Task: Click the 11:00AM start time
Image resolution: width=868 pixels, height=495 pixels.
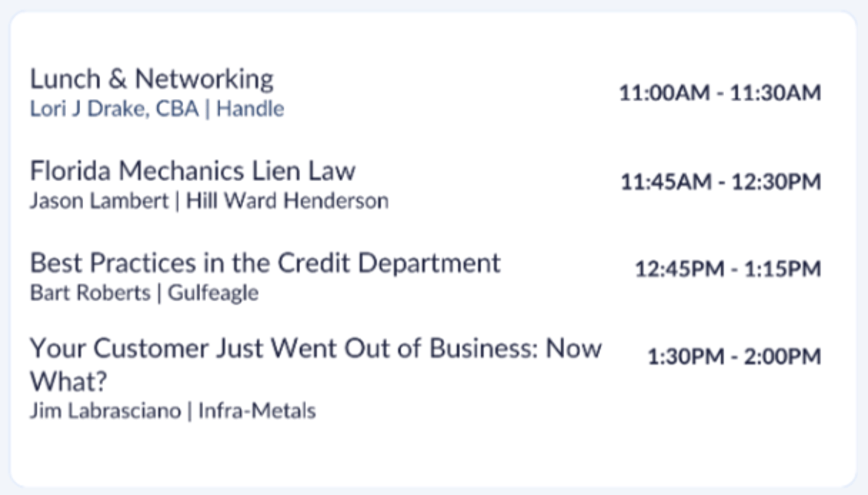Action: pyautogui.click(x=664, y=93)
